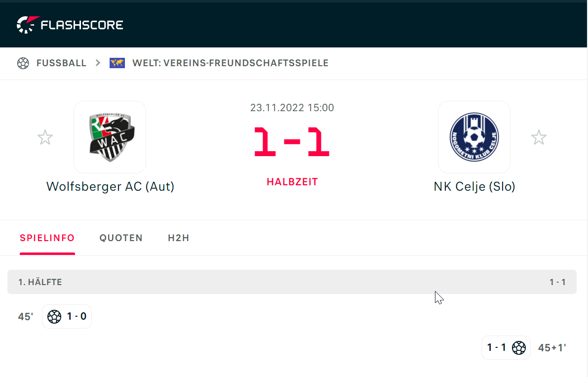Open NK Celje team crest
Viewport: 588px width, 377px height.
coord(474,137)
